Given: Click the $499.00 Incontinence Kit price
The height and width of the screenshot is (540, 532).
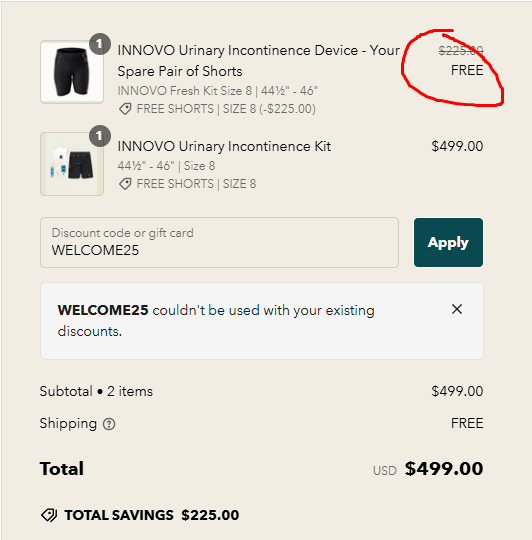Looking at the screenshot, I should 457,146.
